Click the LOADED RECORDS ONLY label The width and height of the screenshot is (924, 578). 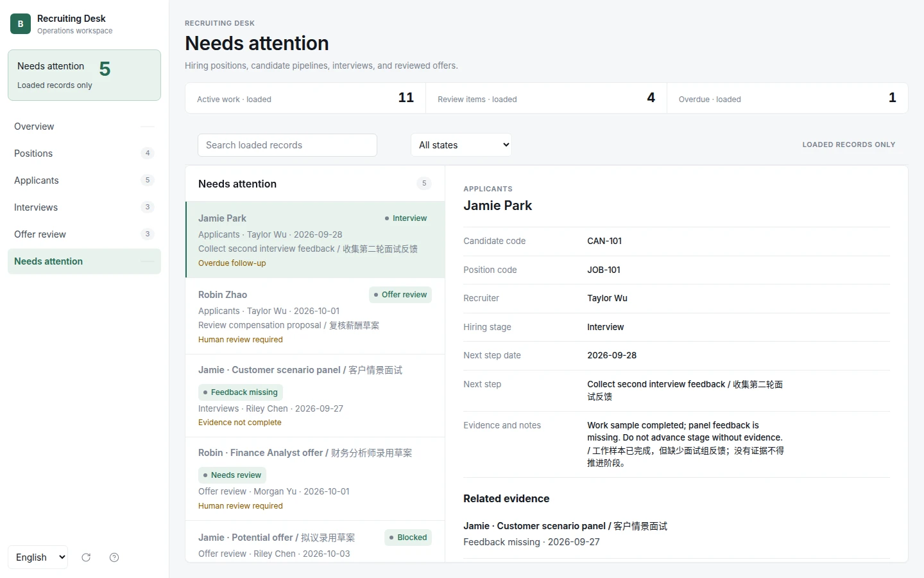point(848,145)
